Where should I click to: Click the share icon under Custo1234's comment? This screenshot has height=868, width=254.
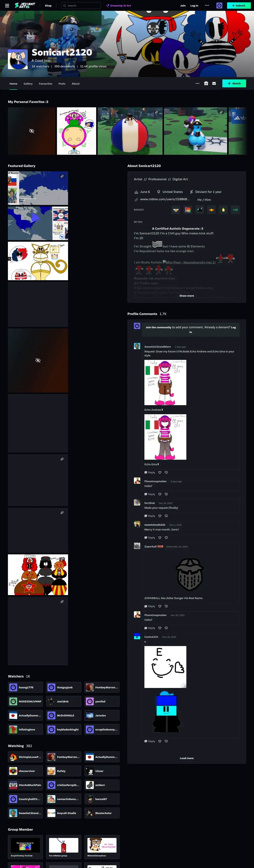click(x=166, y=741)
